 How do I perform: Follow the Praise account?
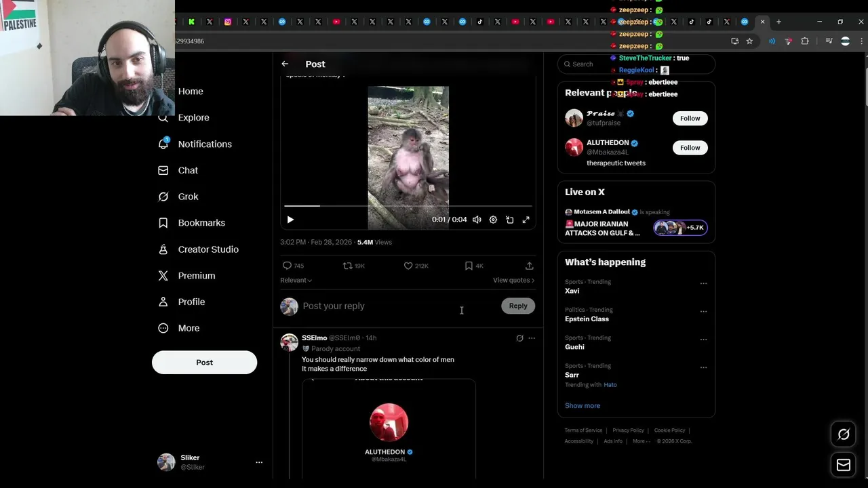[690, 118]
